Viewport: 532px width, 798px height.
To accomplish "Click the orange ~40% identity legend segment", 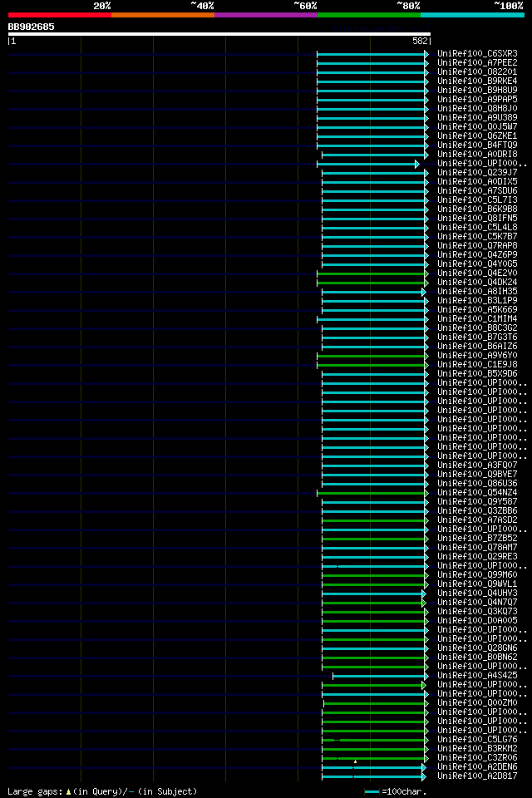I will [163, 15].
